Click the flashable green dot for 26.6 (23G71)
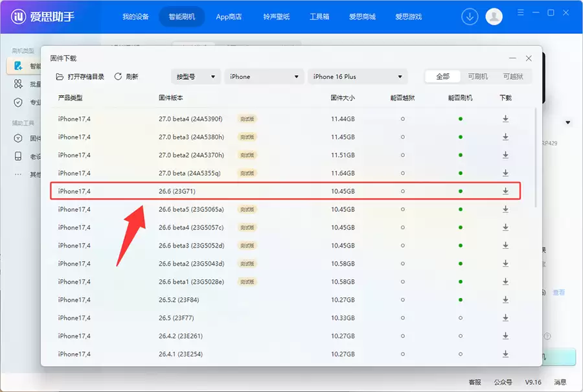 461,191
